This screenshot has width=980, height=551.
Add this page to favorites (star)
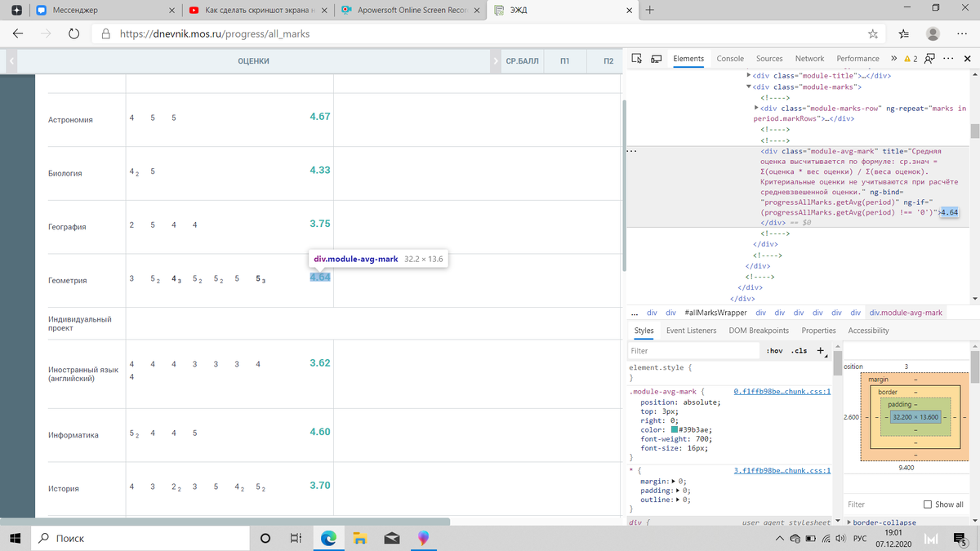pos(873,34)
